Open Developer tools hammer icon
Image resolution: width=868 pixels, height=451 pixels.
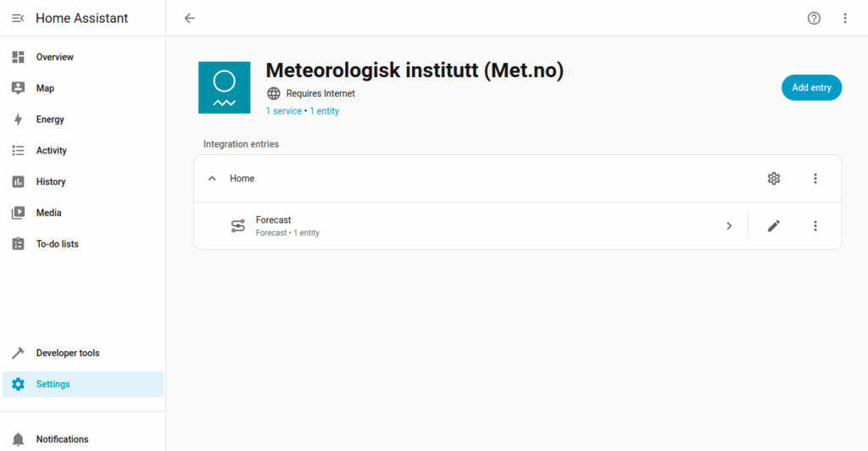pos(18,353)
